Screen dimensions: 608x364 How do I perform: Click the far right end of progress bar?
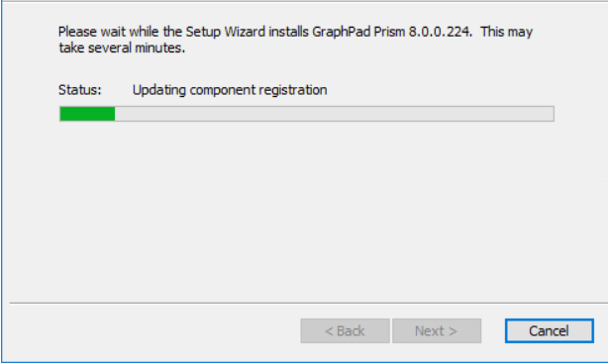(550, 114)
